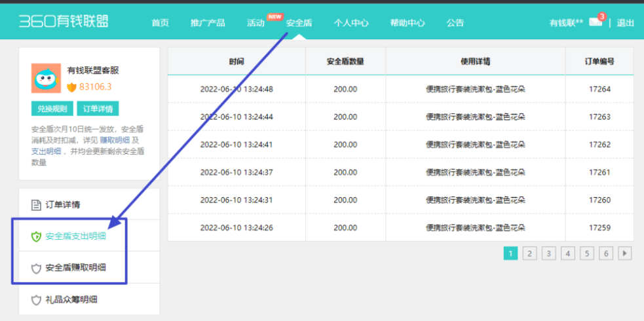644x321 pixels.
Task: Click the red 3 notification badge
Action: (602, 16)
